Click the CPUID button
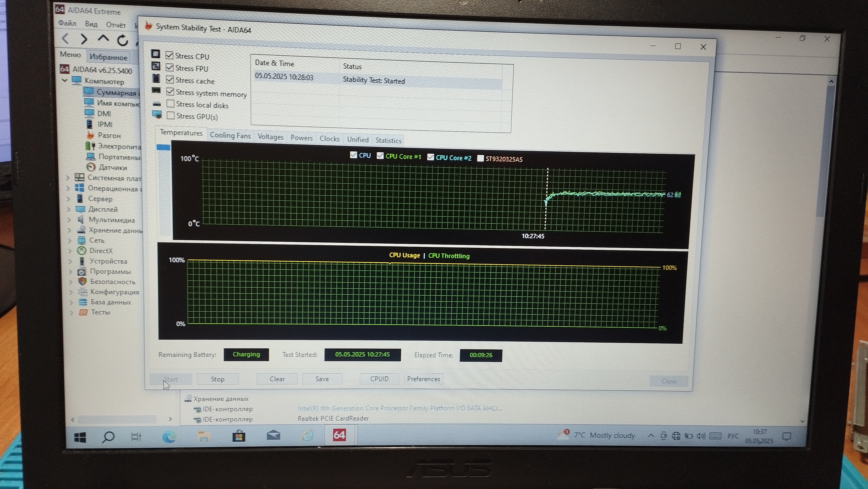This screenshot has width=868, height=489. coord(379,379)
